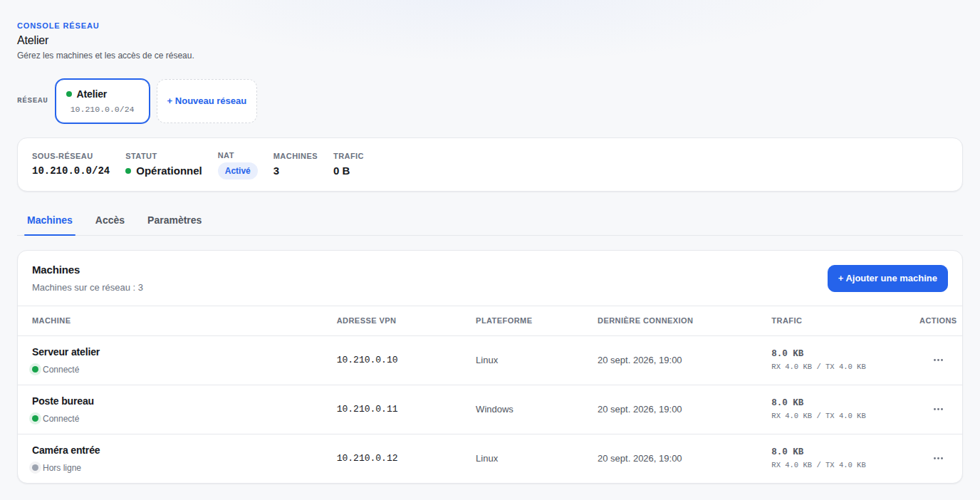Select the Poste bureau machine name

[x=63, y=401]
